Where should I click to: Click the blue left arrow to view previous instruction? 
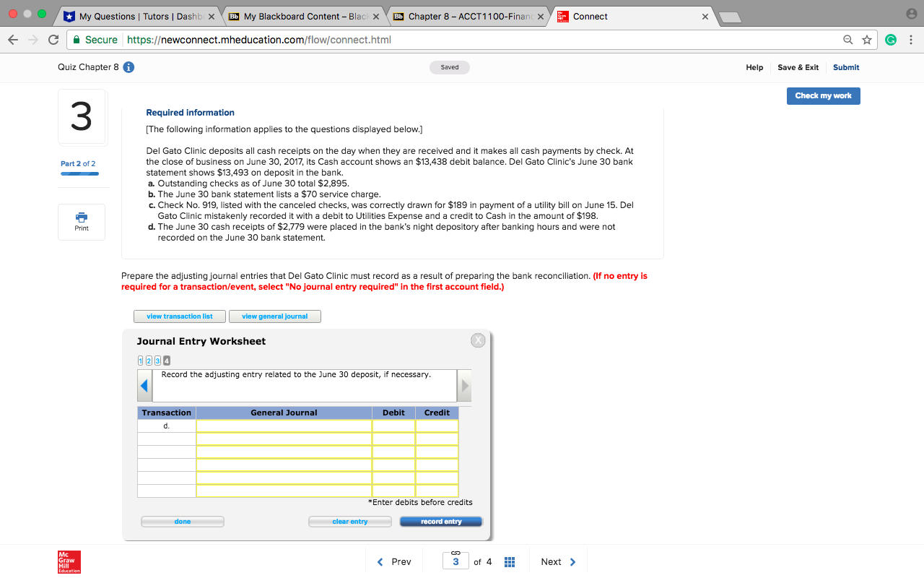pyautogui.click(x=144, y=385)
